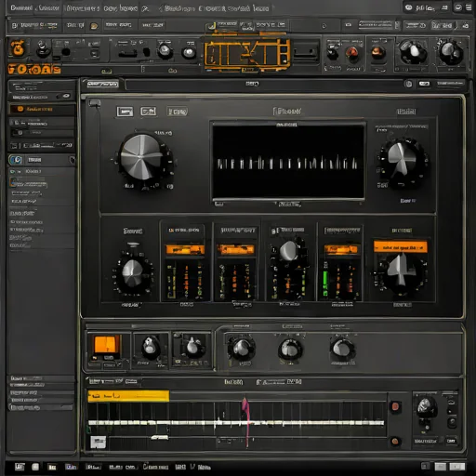This screenshot has width=476, height=476.
Task: Click the first outlined button above the large left knob
Action: click(125, 112)
